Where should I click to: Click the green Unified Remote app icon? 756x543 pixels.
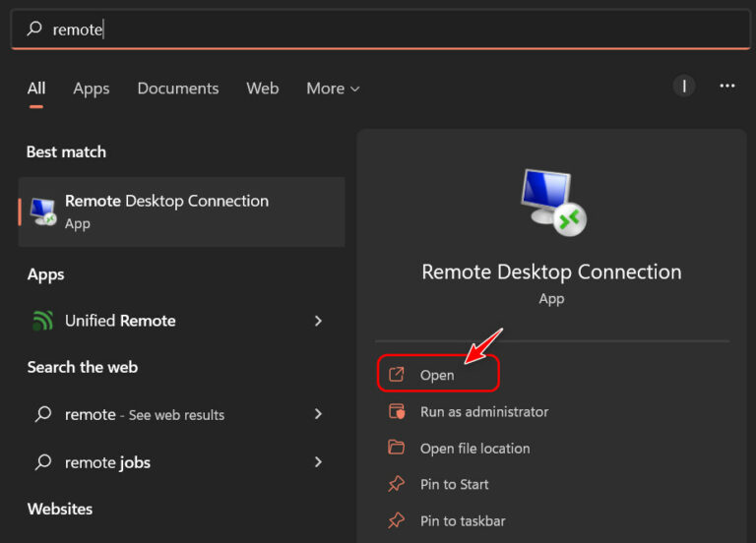tap(42, 321)
